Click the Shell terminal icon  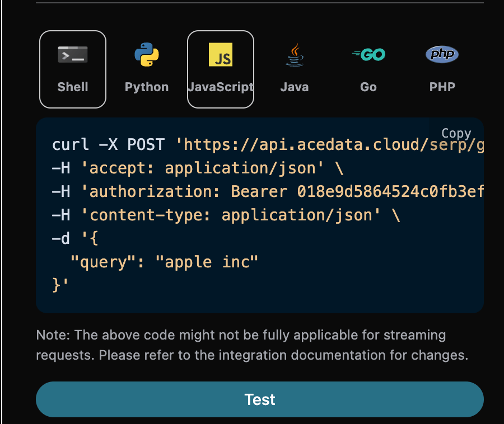(x=73, y=55)
